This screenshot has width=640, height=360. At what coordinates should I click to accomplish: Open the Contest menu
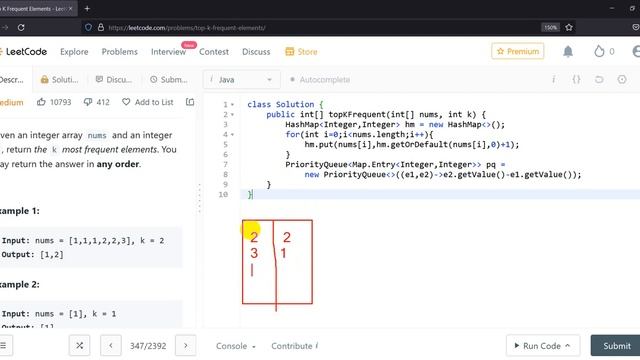[214, 52]
